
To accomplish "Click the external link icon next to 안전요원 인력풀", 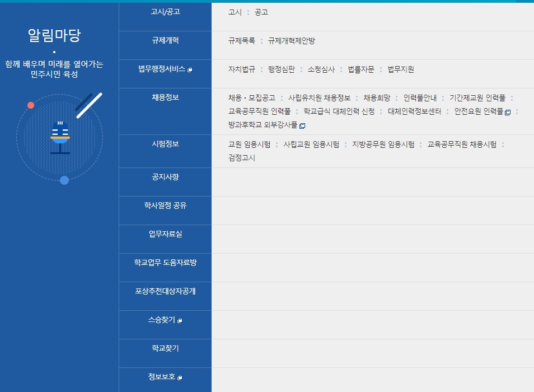I will point(507,111).
